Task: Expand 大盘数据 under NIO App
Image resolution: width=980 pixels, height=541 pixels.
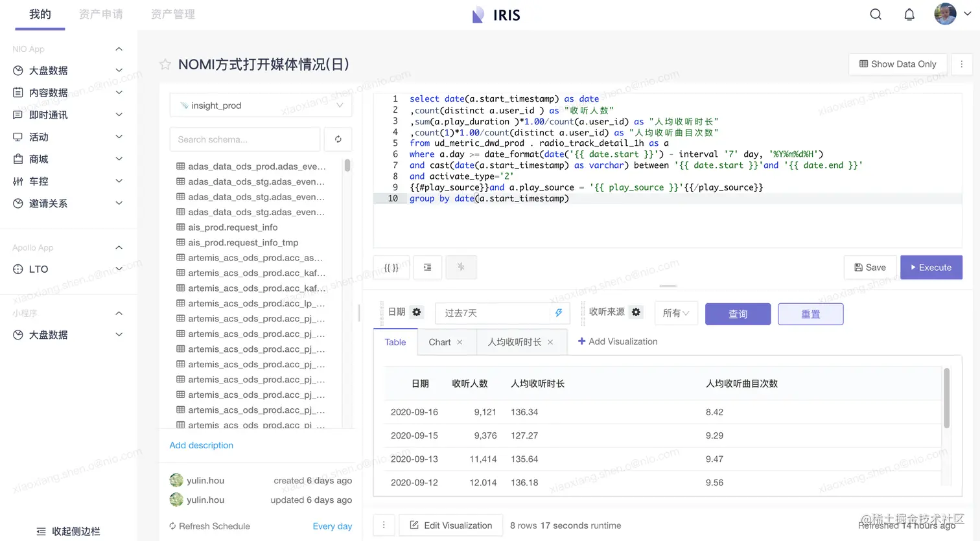Action: click(x=119, y=71)
